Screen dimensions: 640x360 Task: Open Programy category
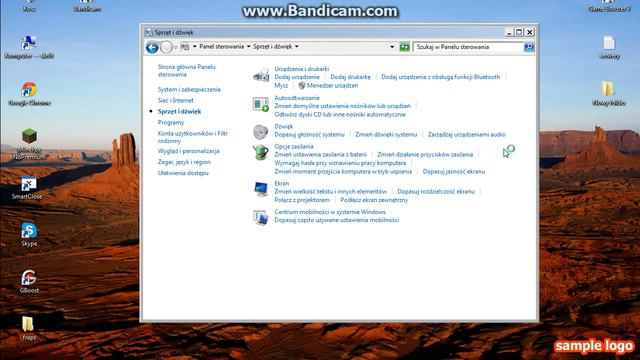point(171,122)
